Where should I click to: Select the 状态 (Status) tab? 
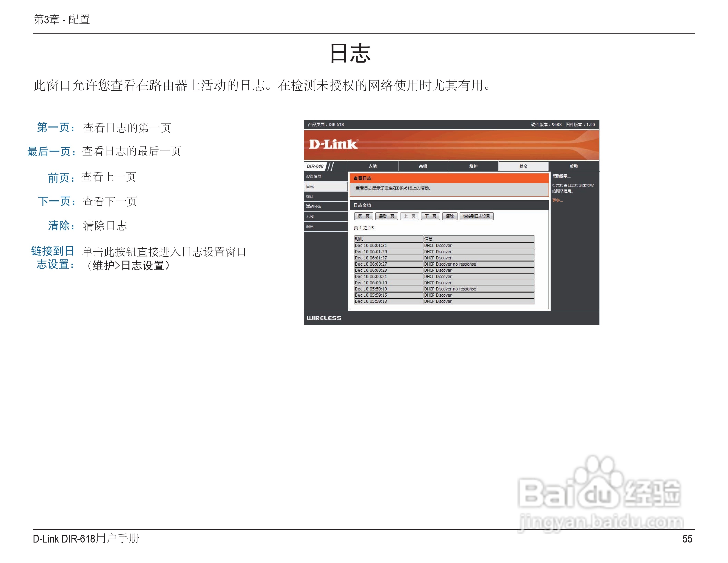click(x=523, y=166)
